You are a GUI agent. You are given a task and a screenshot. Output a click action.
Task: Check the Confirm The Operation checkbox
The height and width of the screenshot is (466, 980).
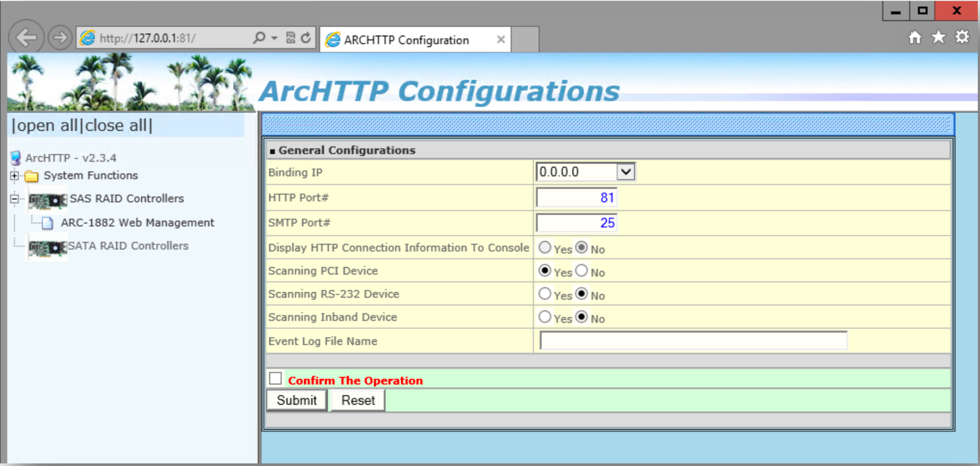click(276, 379)
